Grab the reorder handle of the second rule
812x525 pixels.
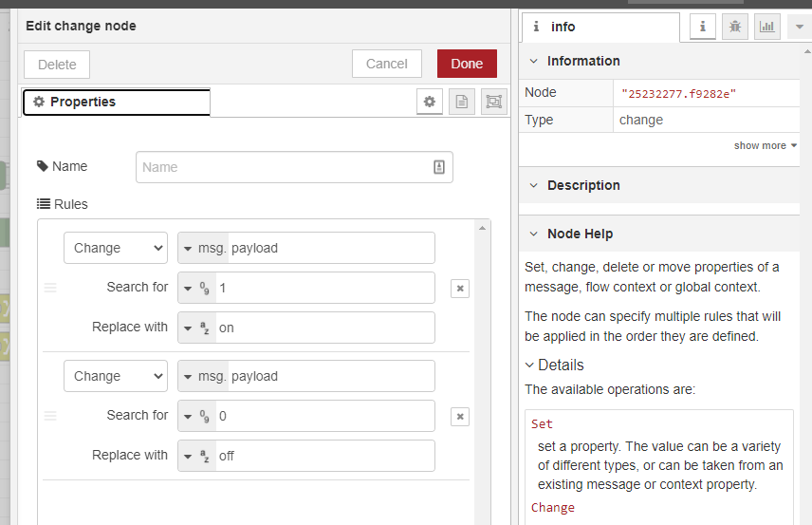click(x=50, y=416)
